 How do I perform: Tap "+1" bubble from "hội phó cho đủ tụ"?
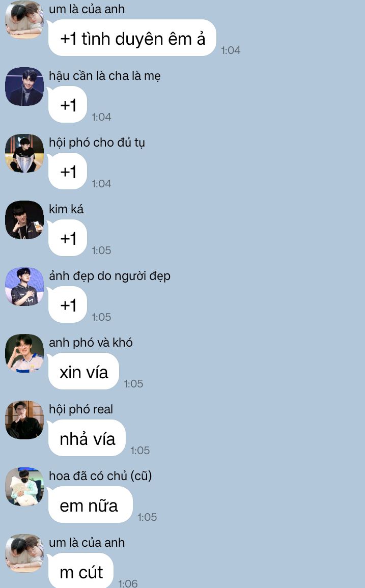click(x=68, y=172)
